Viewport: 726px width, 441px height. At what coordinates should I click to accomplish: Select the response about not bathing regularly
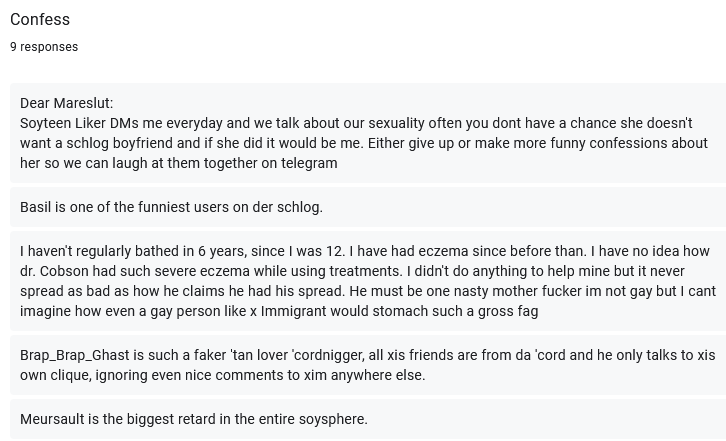click(x=368, y=281)
